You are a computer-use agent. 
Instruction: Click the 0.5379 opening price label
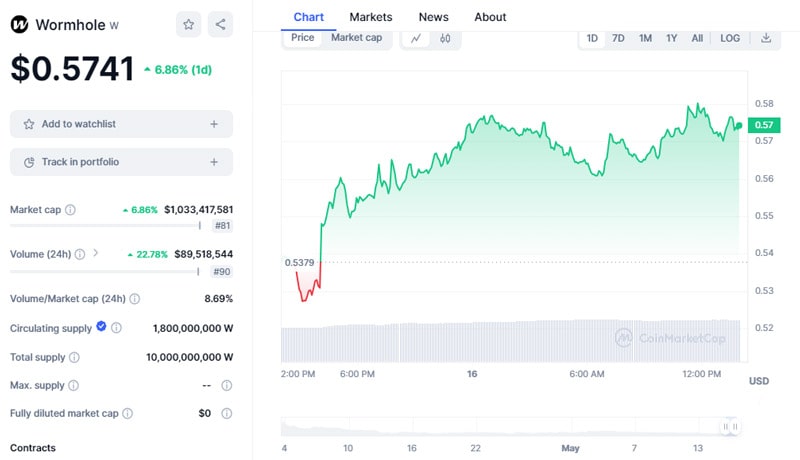coord(299,263)
